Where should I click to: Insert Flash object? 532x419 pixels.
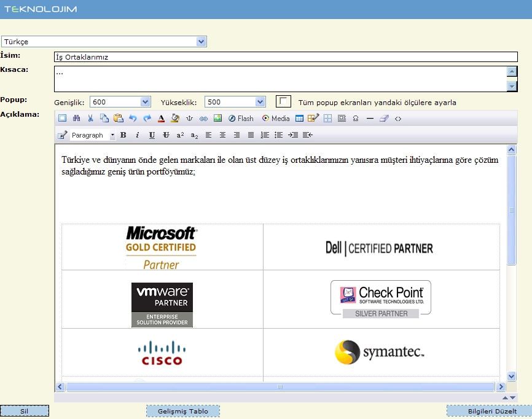coord(241,119)
